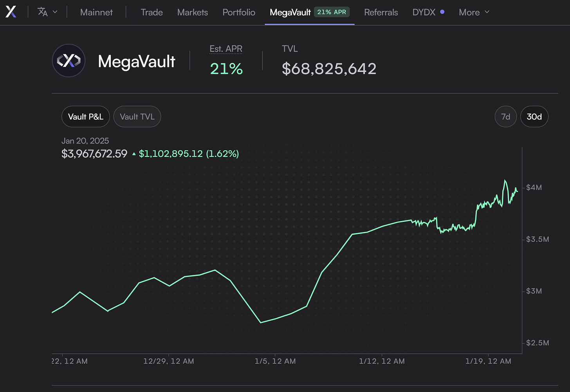Open the language selector dropdown
This screenshot has width=570, height=392.
point(47,12)
